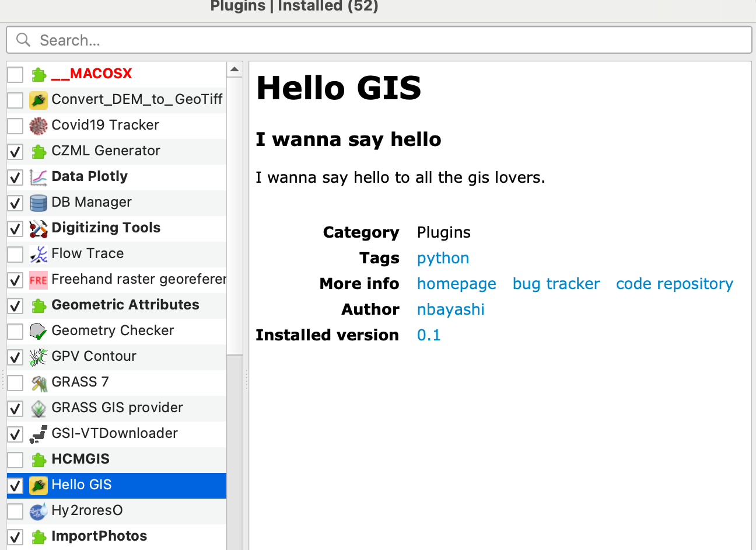Click the Digitizing Tools icon

tap(38, 228)
